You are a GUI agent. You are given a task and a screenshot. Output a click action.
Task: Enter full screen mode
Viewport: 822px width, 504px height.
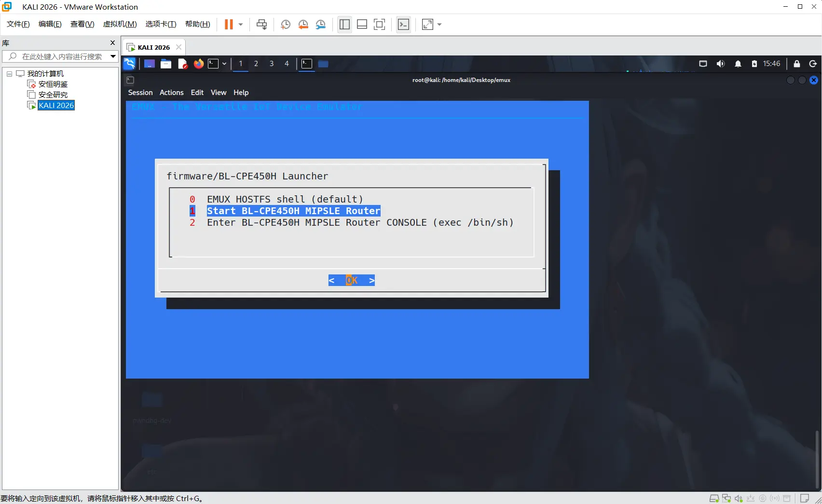380,25
